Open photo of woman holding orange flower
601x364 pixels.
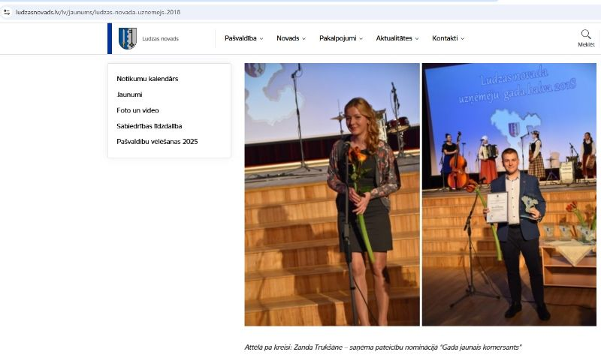(331, 194)
